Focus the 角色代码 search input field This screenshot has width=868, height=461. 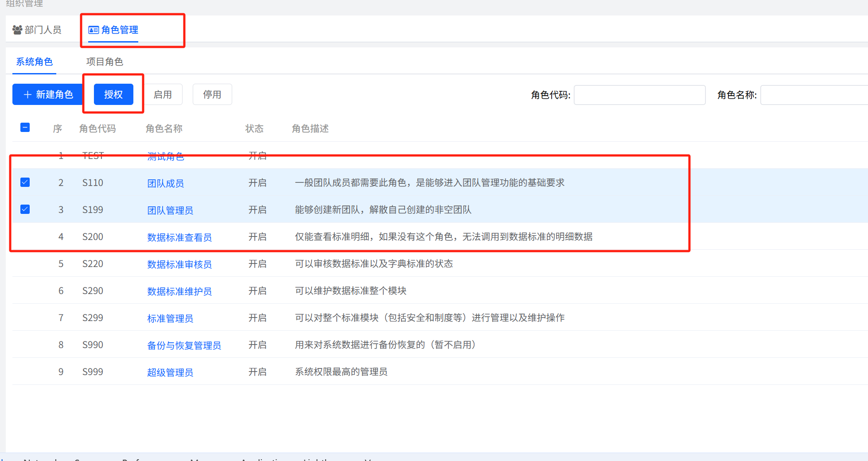point(639,95)
